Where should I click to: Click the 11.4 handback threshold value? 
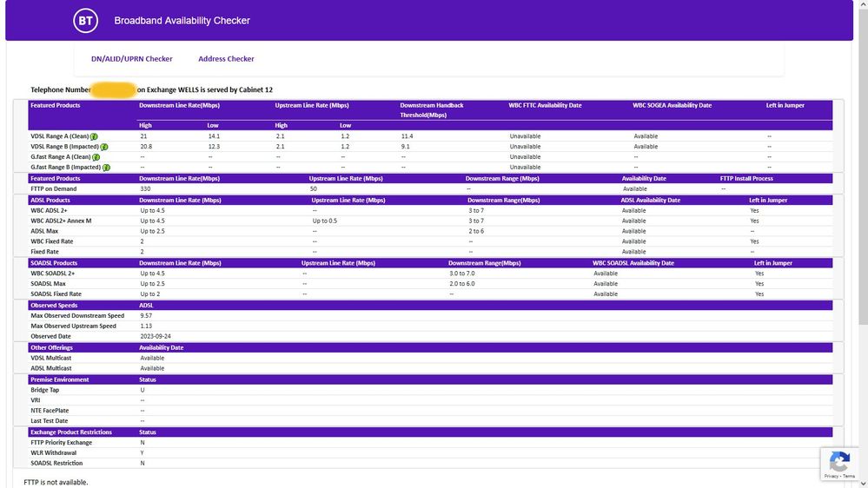point(407,136)
